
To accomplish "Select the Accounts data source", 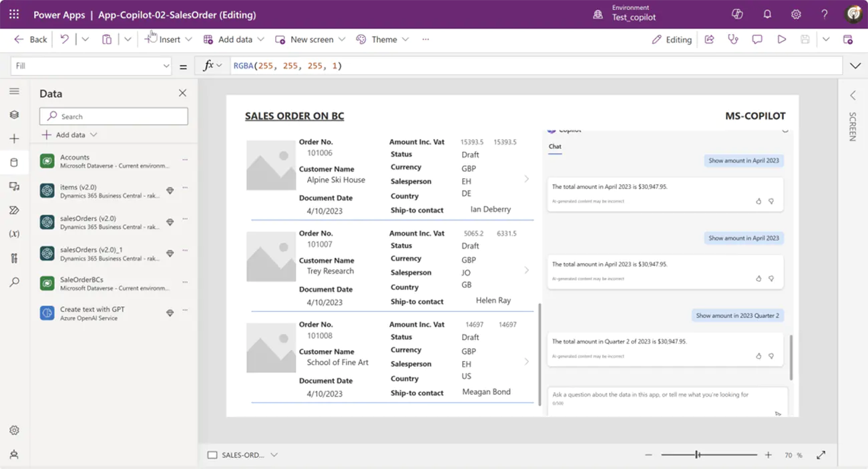I will pyautogui.click(x=114, y=161).
